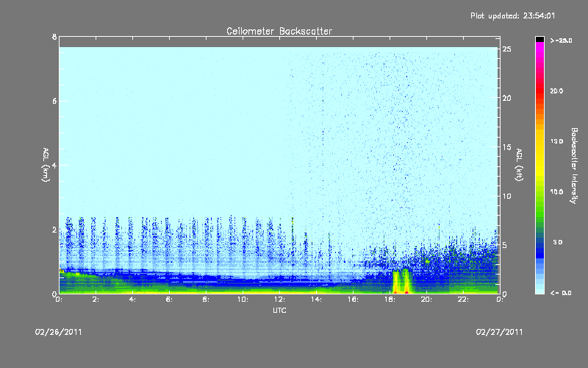Click the "Plot updated: 23:54:01" timestamp
The width and height of the screenshot is (588, 368).
[512, 15]
